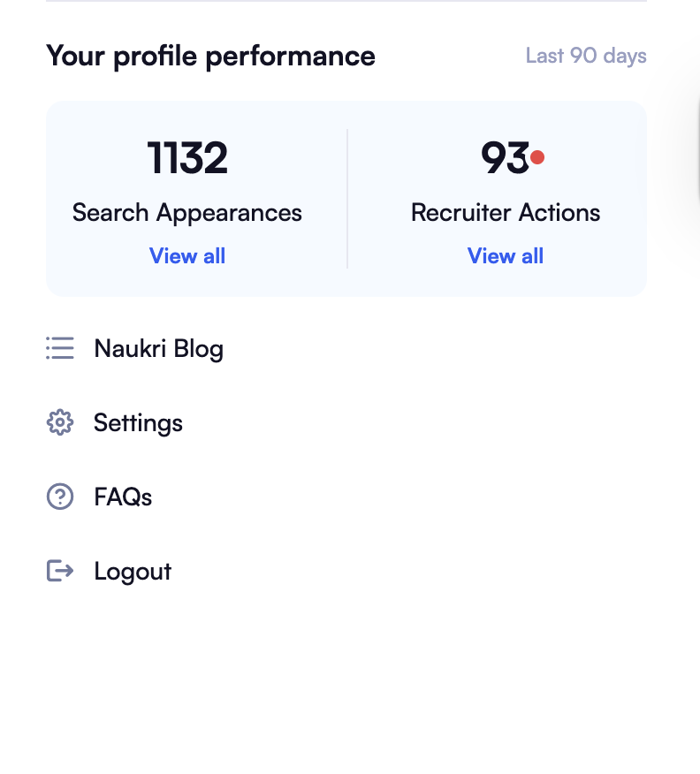
Task: Click the Logout arrow icon
Action: click(59, 571)
